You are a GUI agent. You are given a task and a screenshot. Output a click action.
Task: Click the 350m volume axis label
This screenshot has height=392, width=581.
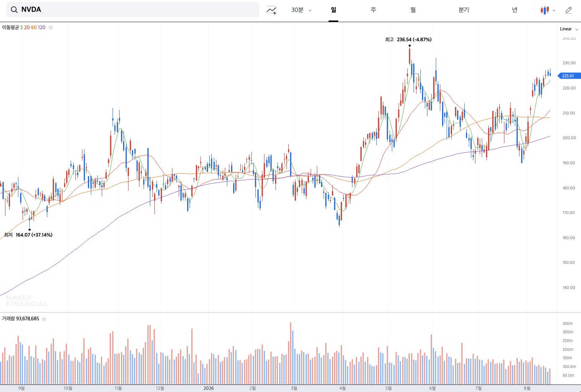pos(568,323)
